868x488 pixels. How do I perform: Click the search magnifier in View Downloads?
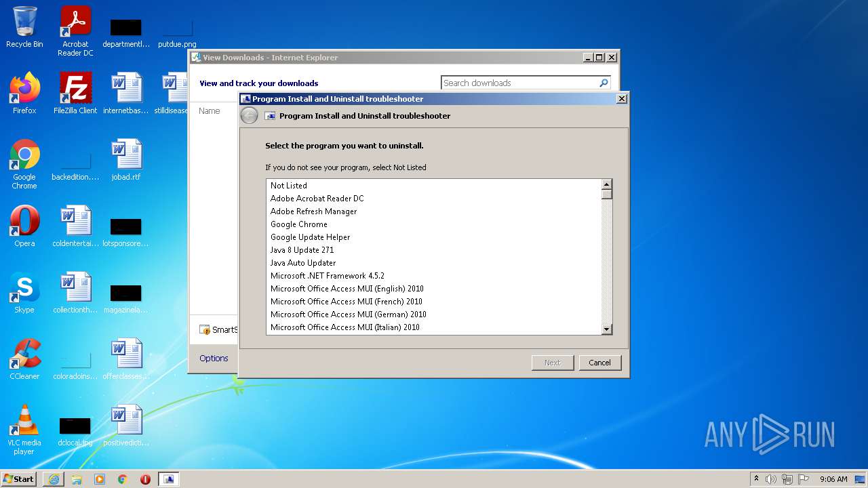(x=604, y=83)
